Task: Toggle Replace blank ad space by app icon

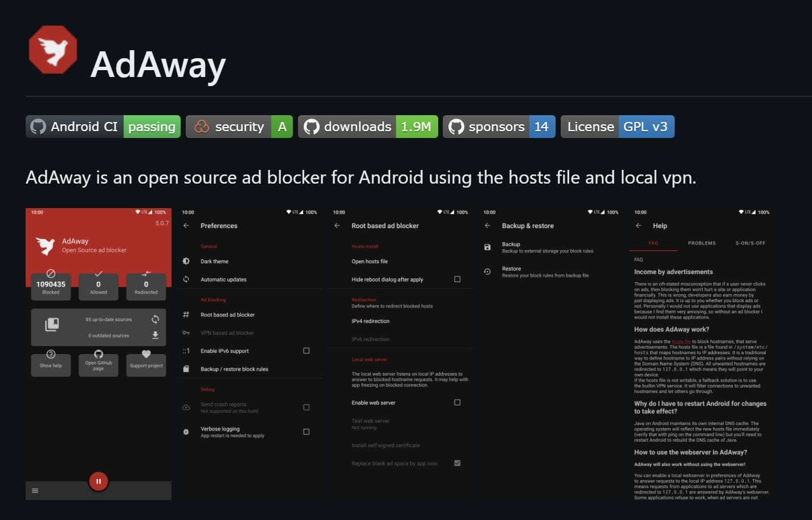Action: point(457,463)
